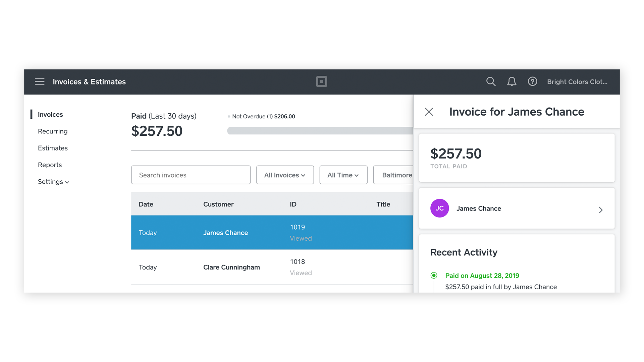Click the Square logo icon
This screenshot has height=362, width=644.
[321, 81]
